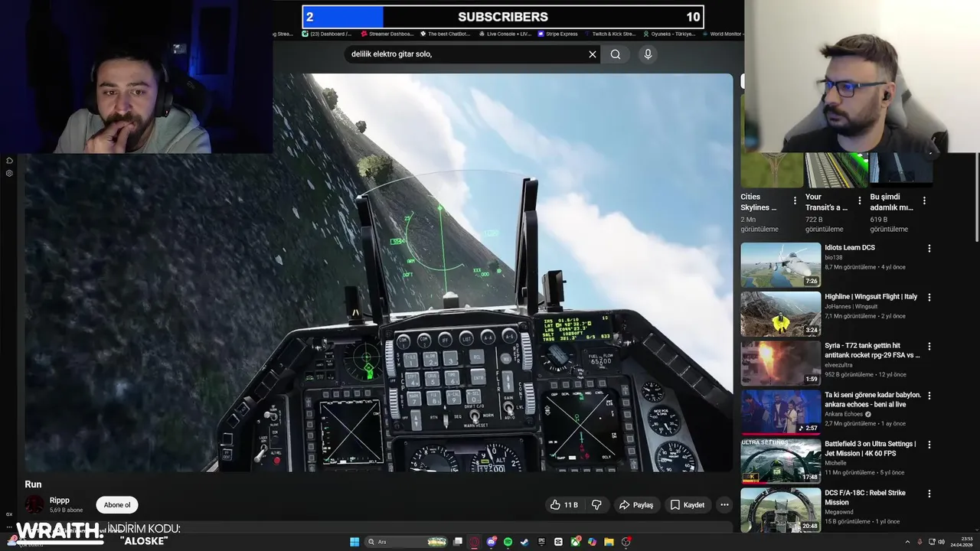This screenshot has width=980, height=551.
Task: Open the Copilot taskbar icon
Action: (x=592, y=542)
